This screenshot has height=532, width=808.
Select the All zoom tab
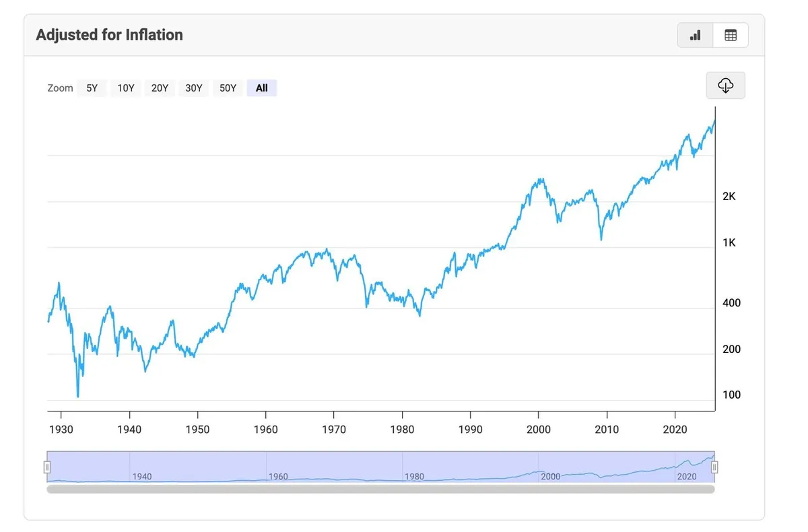click(262, 88)
